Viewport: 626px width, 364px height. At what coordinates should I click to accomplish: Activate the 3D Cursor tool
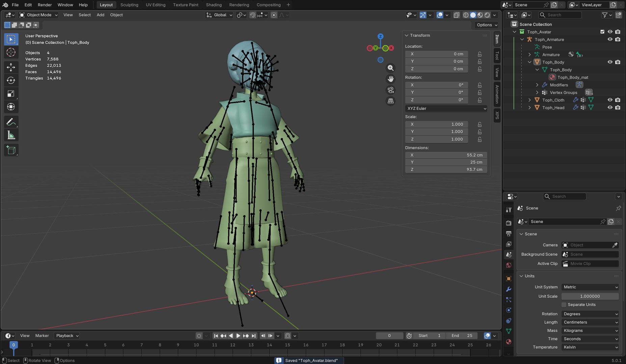pos(11,52)
